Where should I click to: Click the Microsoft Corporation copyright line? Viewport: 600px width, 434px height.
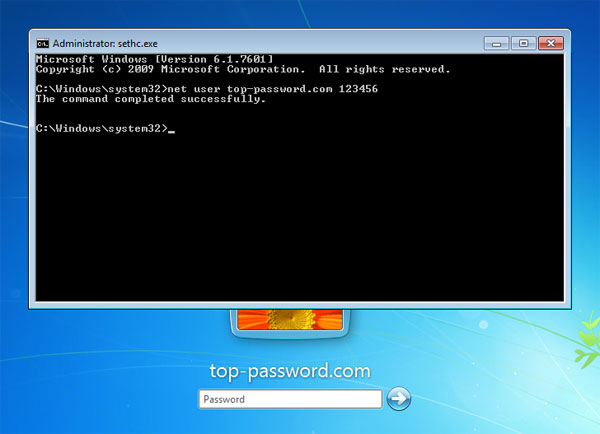(x=170, y=69)
